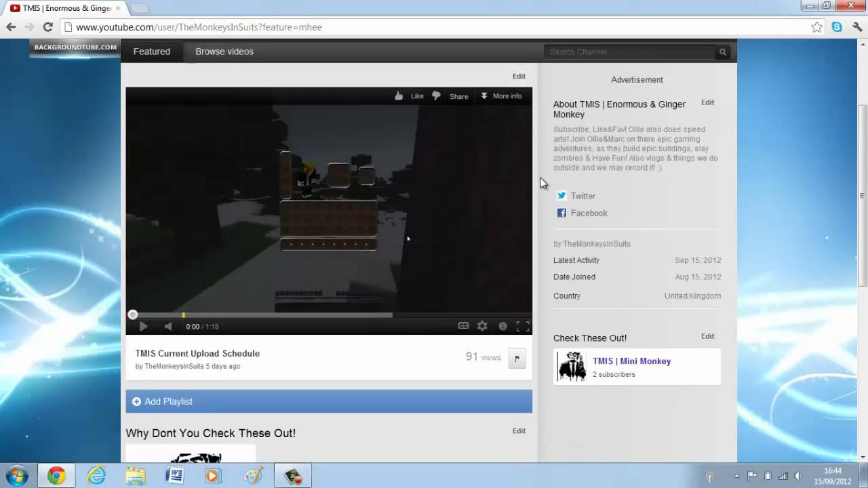Viewport: 868px width, 488px height.
Task: Mute the video with the speaker icon
Action: (x=168, y=326)
